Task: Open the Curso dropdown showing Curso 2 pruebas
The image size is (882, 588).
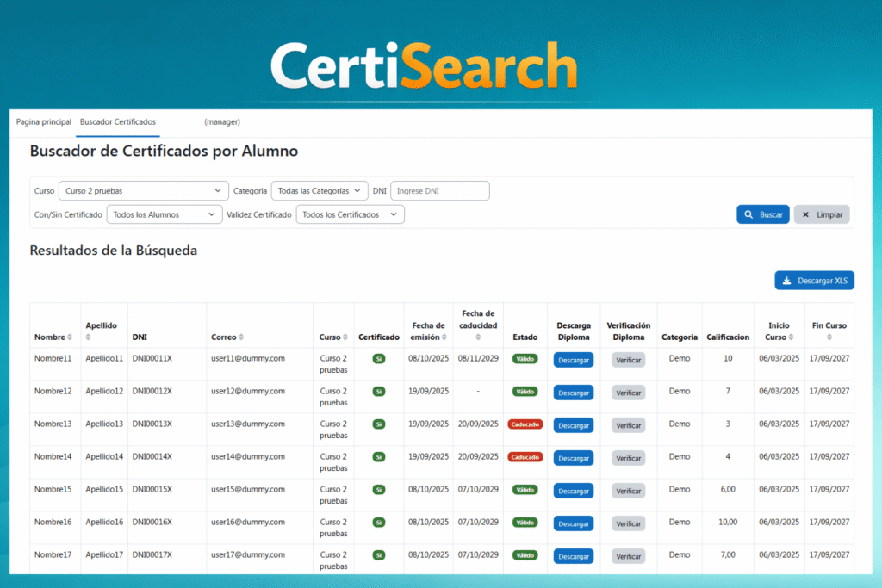Action: (x=143, y=190)
